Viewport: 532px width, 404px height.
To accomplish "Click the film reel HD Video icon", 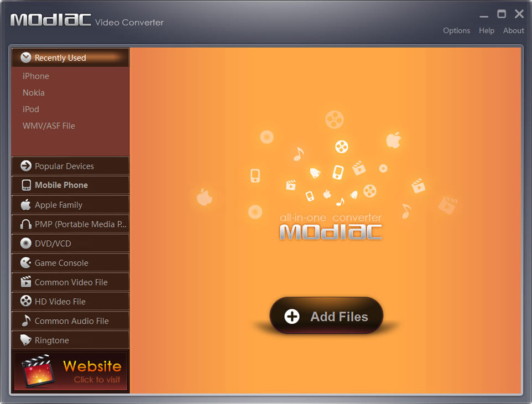I will click(x=26, y=302).
